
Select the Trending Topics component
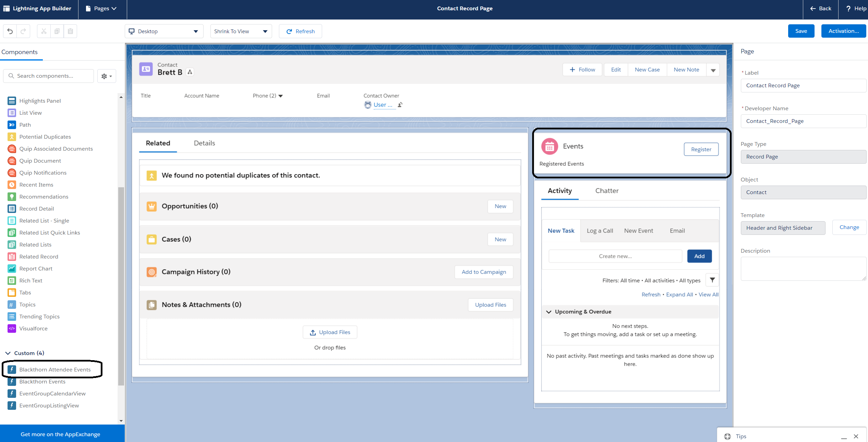[34, 316]
